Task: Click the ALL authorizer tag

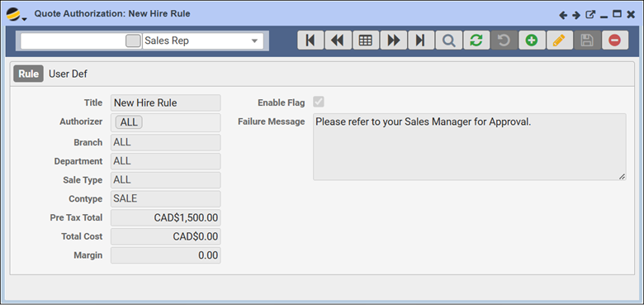Action: pyautogui.click(x=129, y=122)
